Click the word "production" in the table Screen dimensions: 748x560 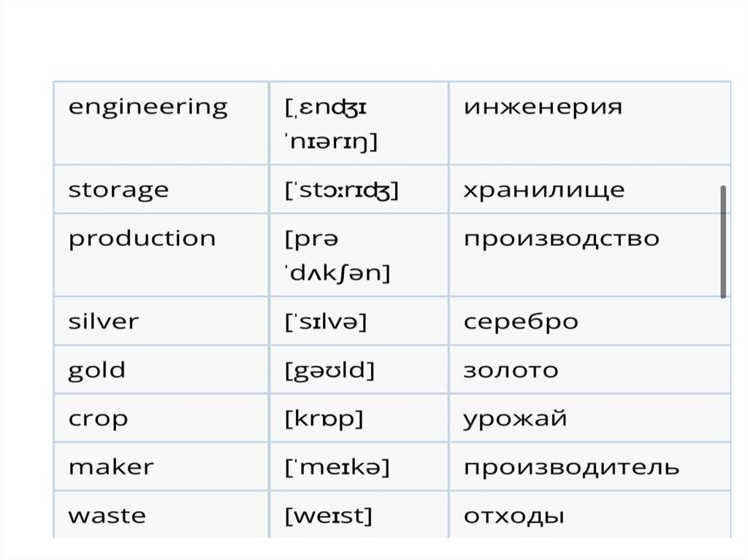[x=142, y=239]
